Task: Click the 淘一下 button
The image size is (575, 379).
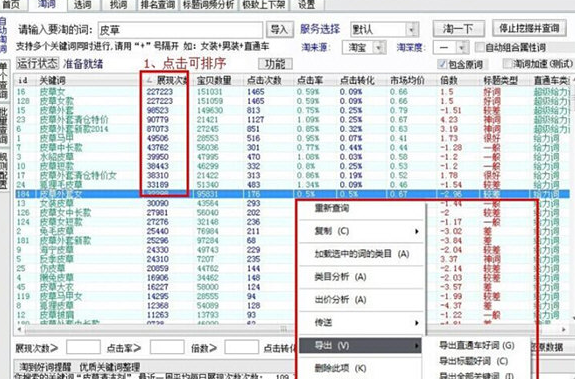Action: click(459, 29)
